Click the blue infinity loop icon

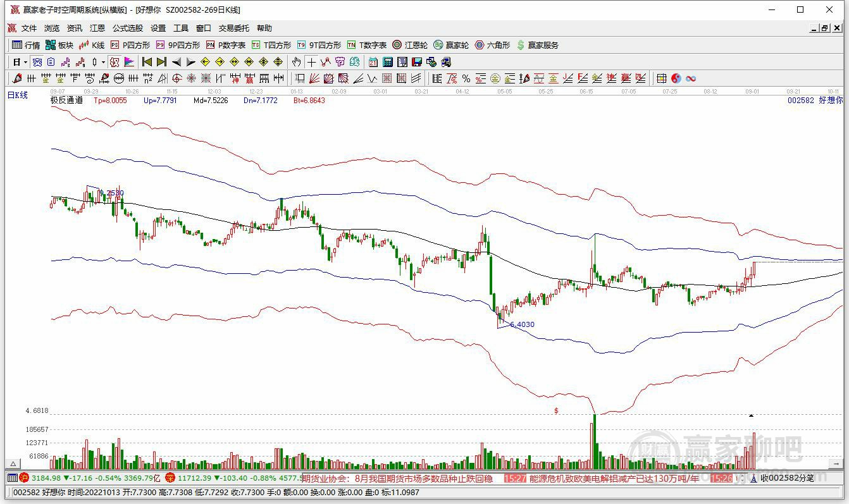coord(690,78)
